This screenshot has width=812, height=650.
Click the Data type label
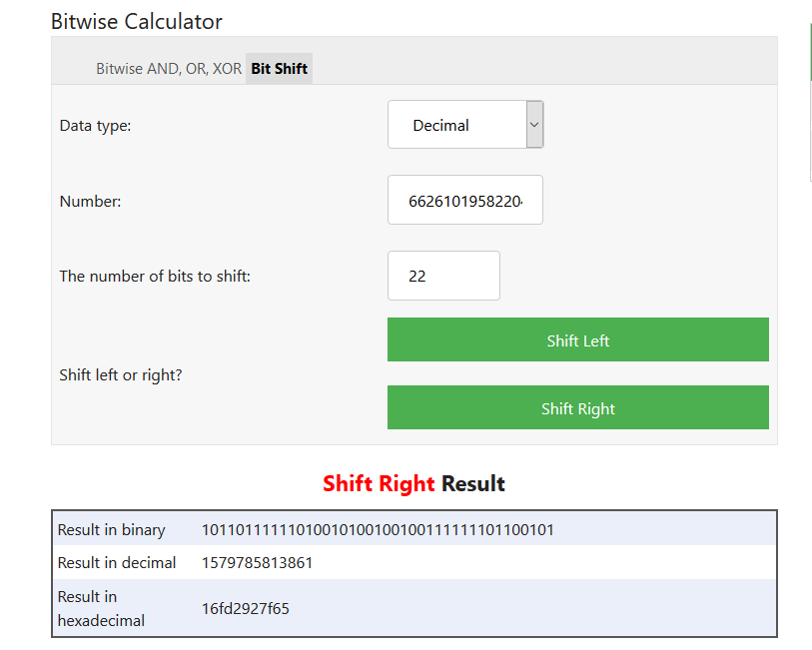(95, 126)
